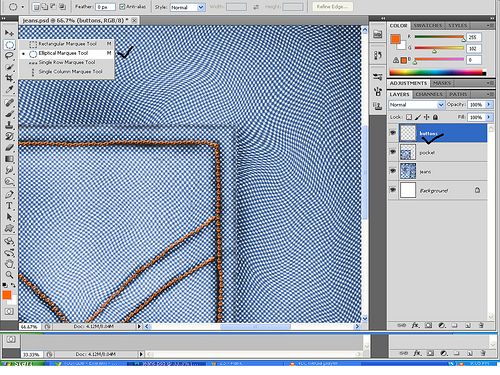Image resolution: width=500 pixels, height=375 pixels.
Task: Select the 3D Rotate tool
Action: [x=9, y=241]
